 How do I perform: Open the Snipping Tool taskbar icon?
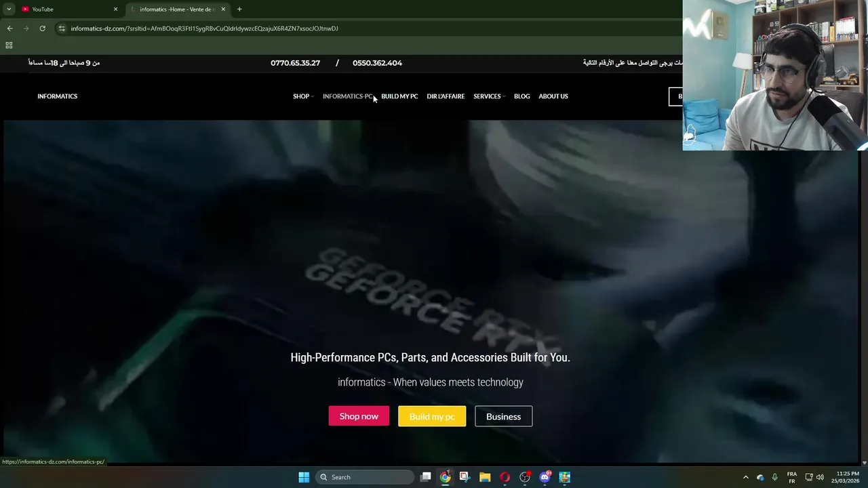pos(465,477)
